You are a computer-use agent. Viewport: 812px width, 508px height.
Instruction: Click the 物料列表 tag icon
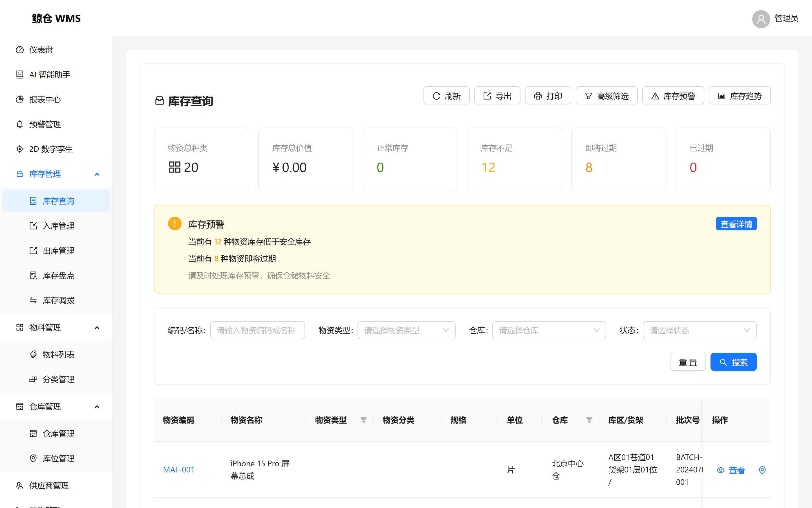(33, 354)
